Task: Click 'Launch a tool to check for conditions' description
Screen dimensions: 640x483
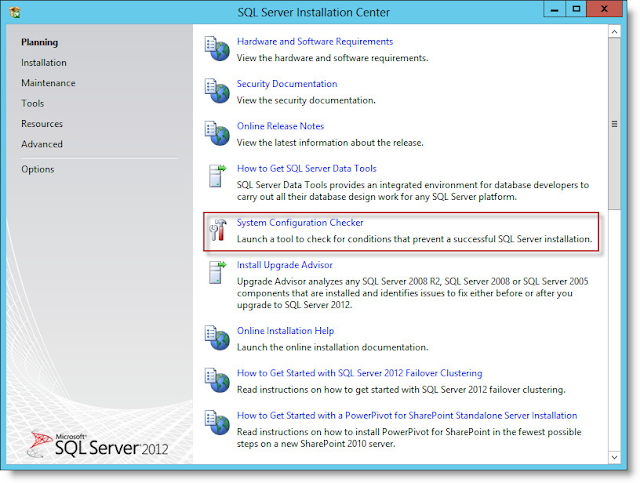Action: 414,239
